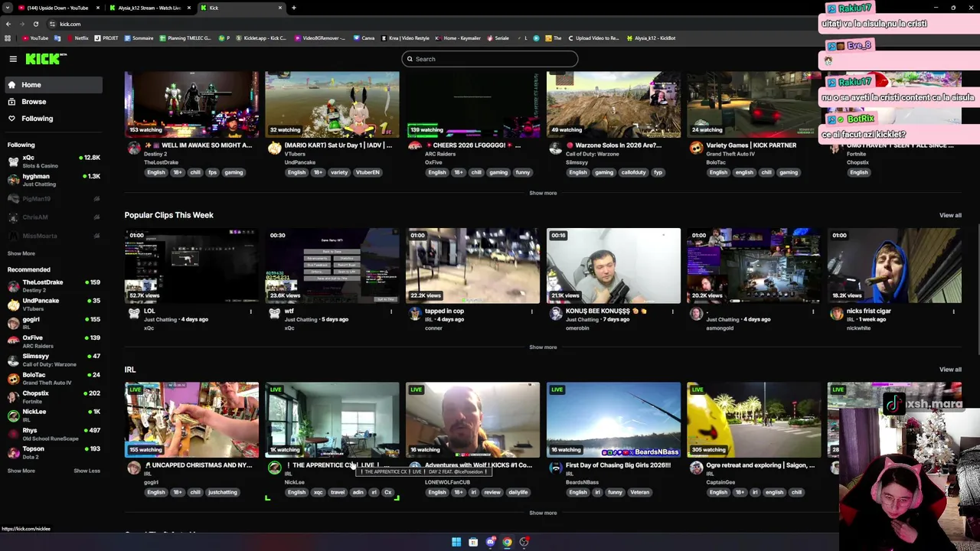Play the tapped in cop clip thumbnail
Screen dimensions: 980x551
(472, 266)
